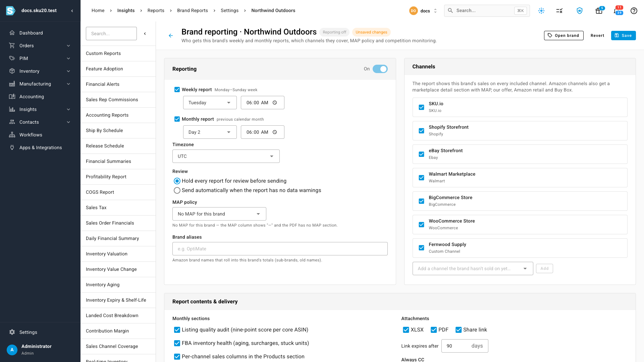Image resolution: width=644 pixels, height=362 pixels.
Task: Click the back arrow beside Brand reporting
Action: (x=171, y=36)
